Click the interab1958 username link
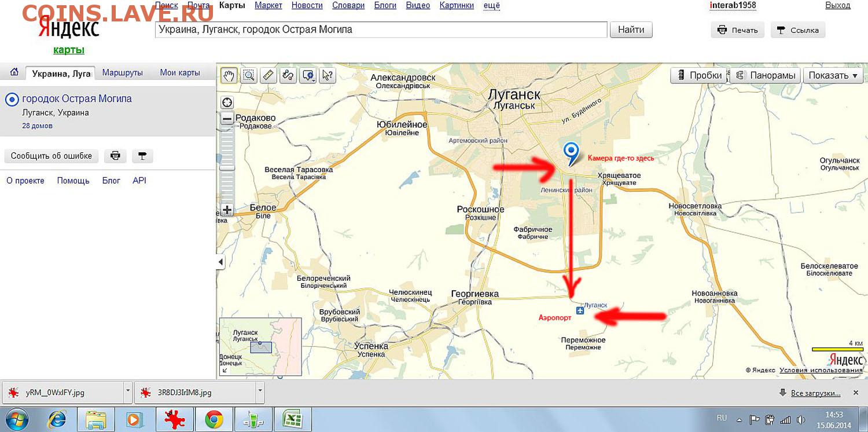 pos(733,5)
